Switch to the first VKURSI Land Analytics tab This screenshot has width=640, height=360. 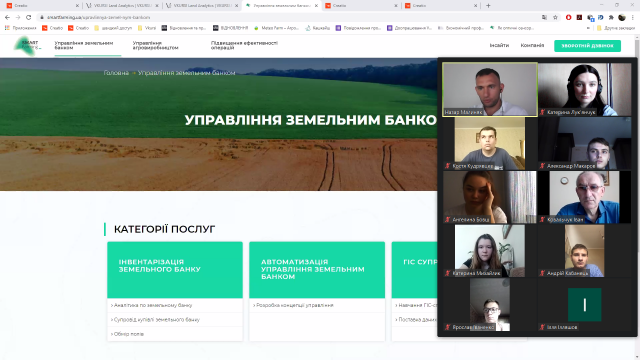pos(122,6)
